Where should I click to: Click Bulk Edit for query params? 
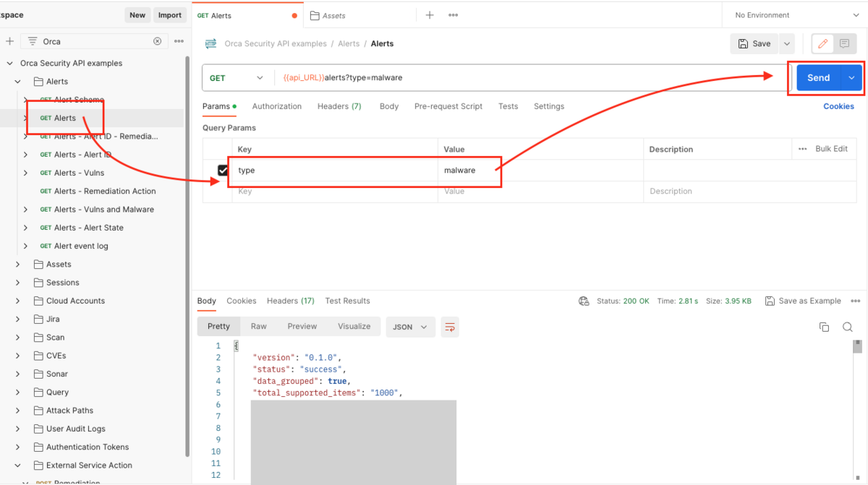pos(832,149)
